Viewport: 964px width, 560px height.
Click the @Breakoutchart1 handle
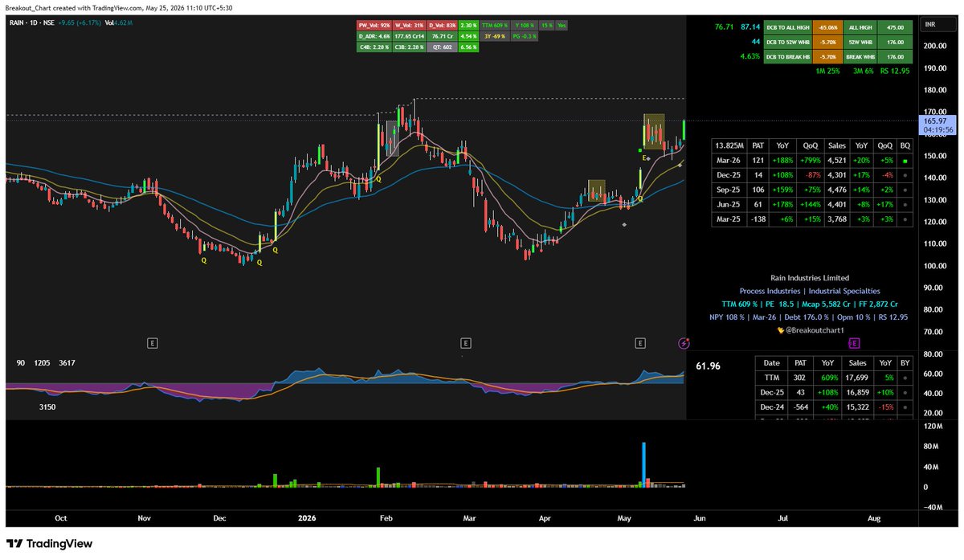[815, 329]
